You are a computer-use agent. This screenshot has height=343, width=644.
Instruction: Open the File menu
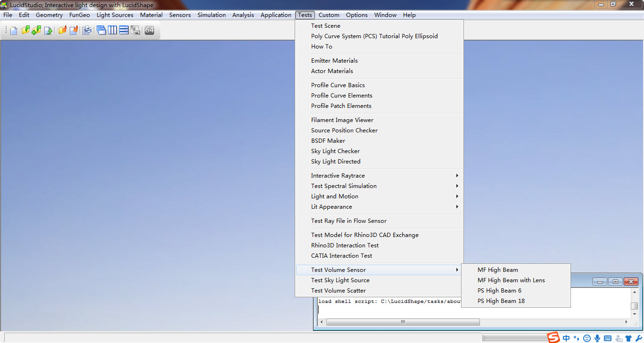(8, 15)
